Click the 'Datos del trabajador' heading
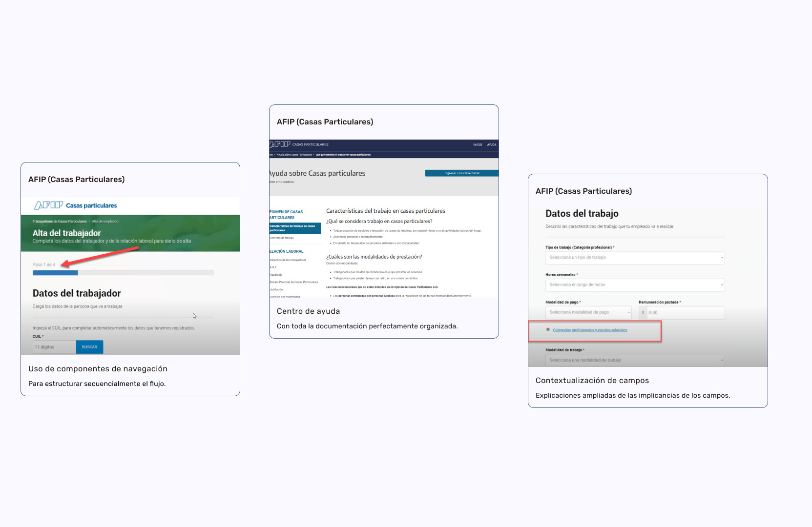This screenshot has width=812, height=527. (77, 293)
